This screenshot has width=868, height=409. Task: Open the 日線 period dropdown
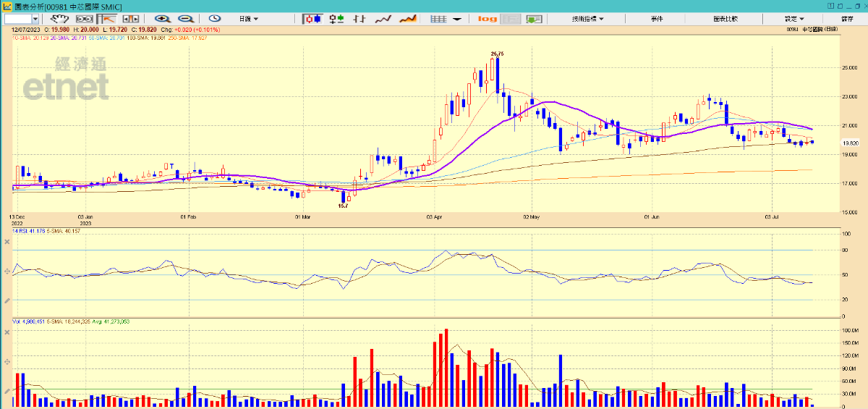point(249,19)
